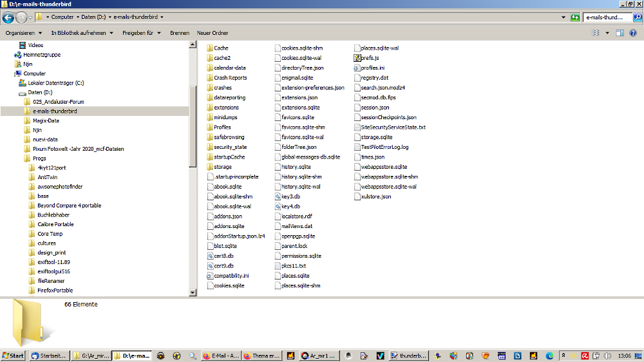Switch to the Startseit... taskbar window

pos(49,356)
